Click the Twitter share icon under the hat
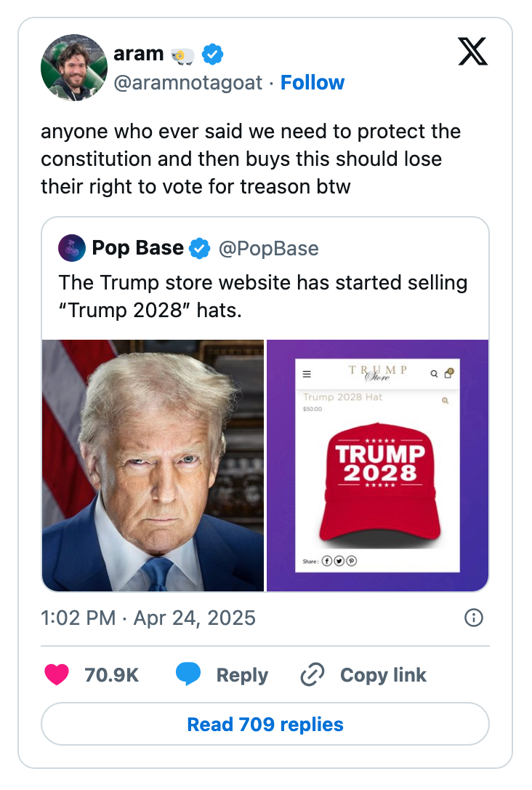This screenshot has height=790, width=532. tap(339, 560)
